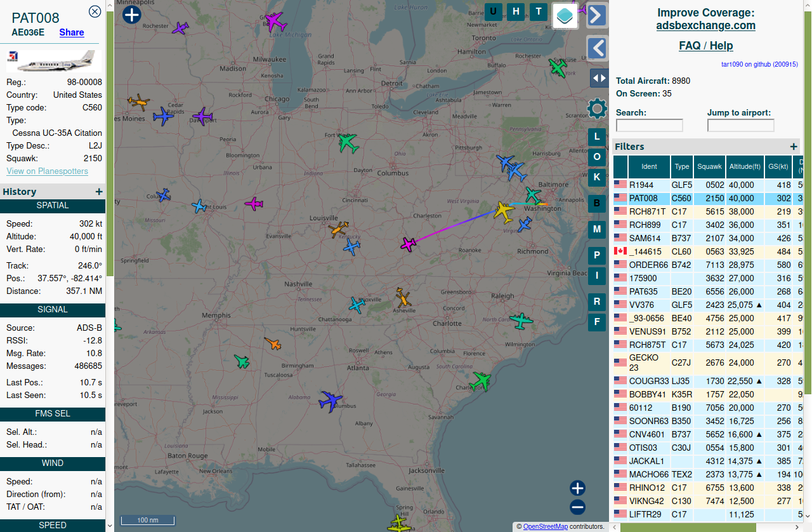This screenshot has height=532, width=812.
Task: Expand the History section
Action: point(98,192)
